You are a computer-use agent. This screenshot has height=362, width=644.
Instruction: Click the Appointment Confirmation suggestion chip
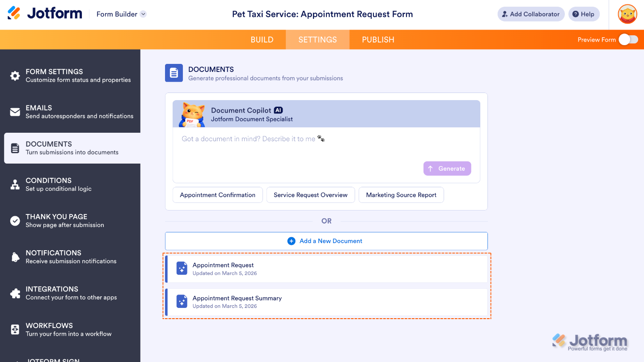click(x=217, y=195)
